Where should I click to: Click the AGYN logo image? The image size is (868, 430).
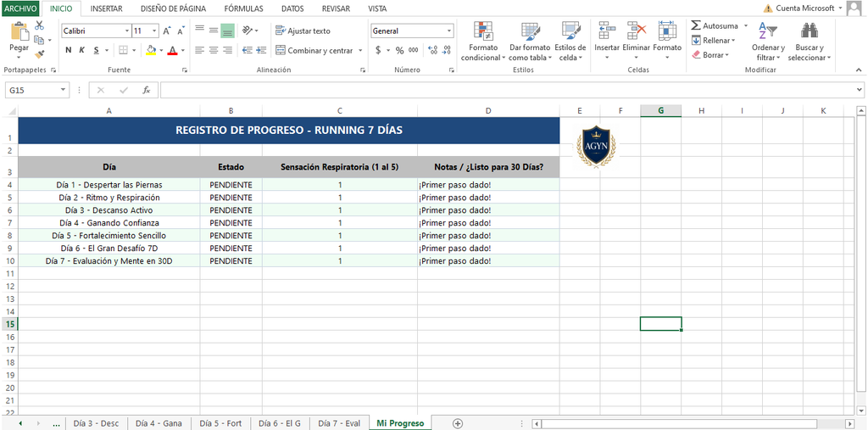click(x=596, y=146)
